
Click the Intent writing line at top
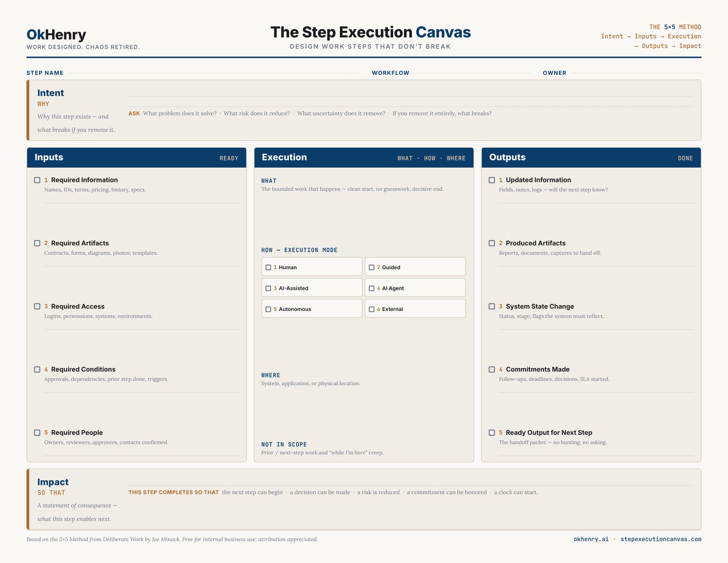(x=411, y=96)
